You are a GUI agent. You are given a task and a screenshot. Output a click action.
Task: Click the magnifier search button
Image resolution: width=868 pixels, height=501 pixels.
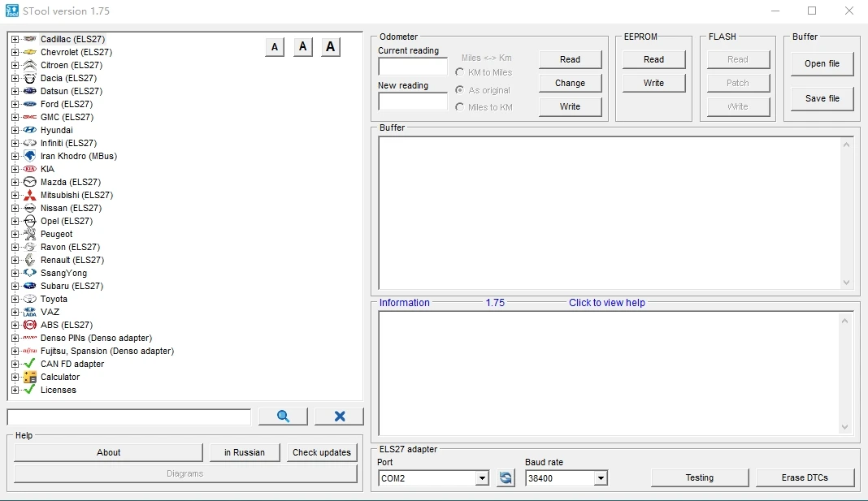tap(283, 417)
